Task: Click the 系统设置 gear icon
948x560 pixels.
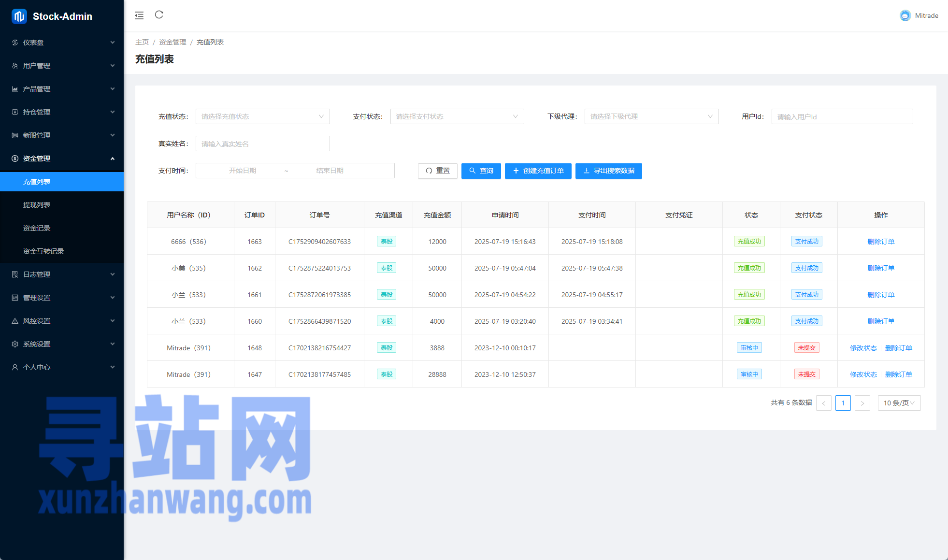Action: click(15, 344)
